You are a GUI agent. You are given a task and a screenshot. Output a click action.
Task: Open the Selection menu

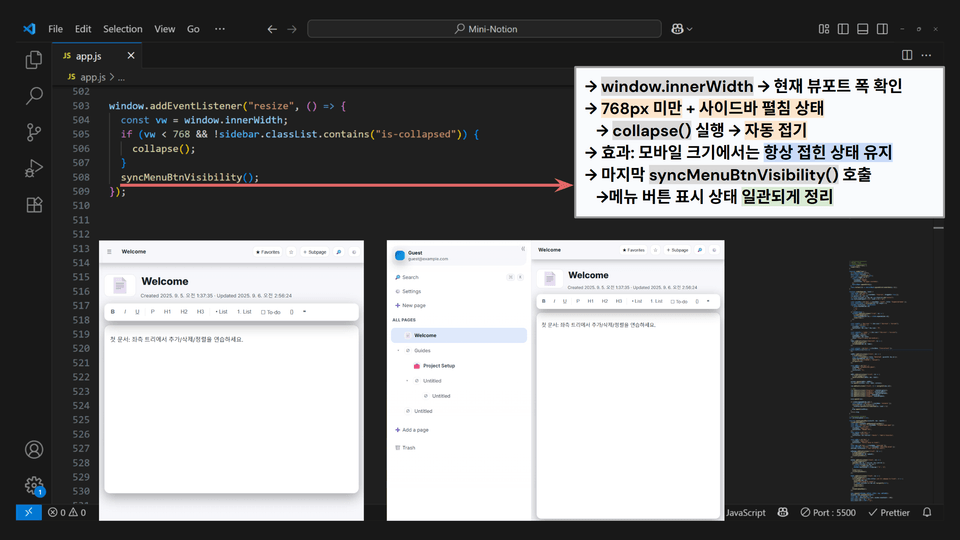(x=122, y=29)
